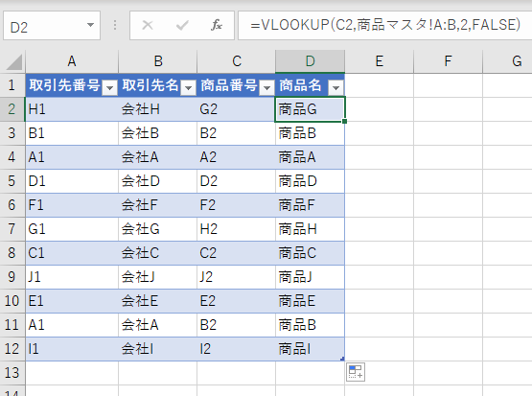Click the Insert Function fx icon
Screen dimensions: 532x396
[216, 25]
